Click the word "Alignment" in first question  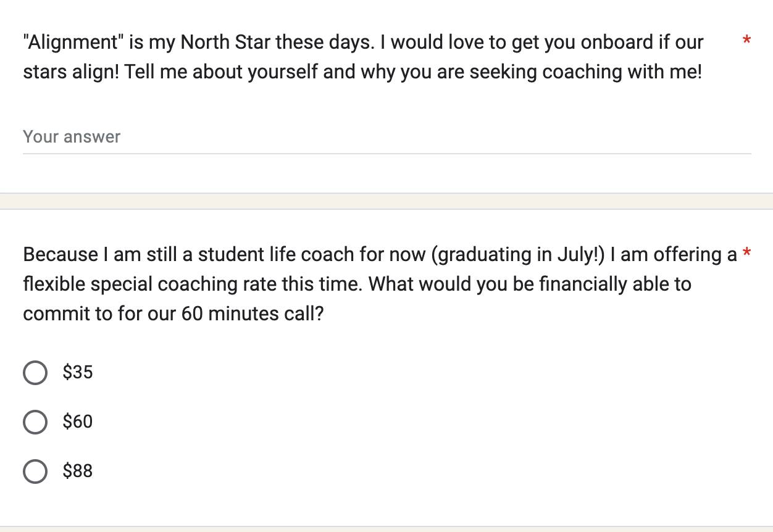point(73,43)
